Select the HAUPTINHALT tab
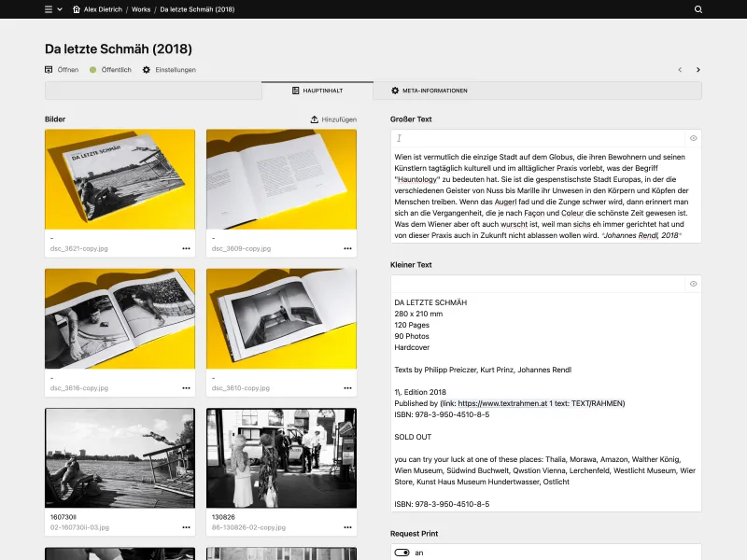Screen dimensions: 747x560 click(x=321, y=91)
